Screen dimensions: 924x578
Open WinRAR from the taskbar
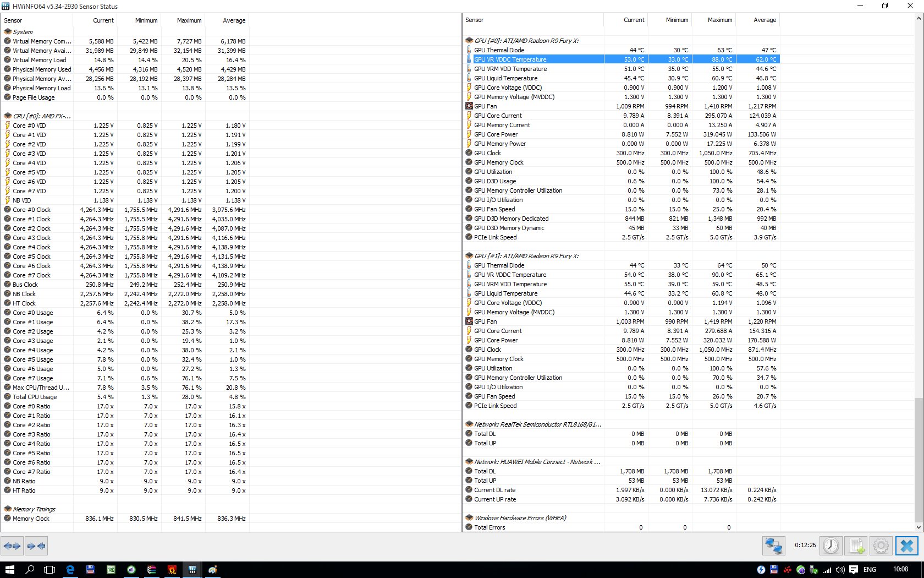(x=152, y=570)
